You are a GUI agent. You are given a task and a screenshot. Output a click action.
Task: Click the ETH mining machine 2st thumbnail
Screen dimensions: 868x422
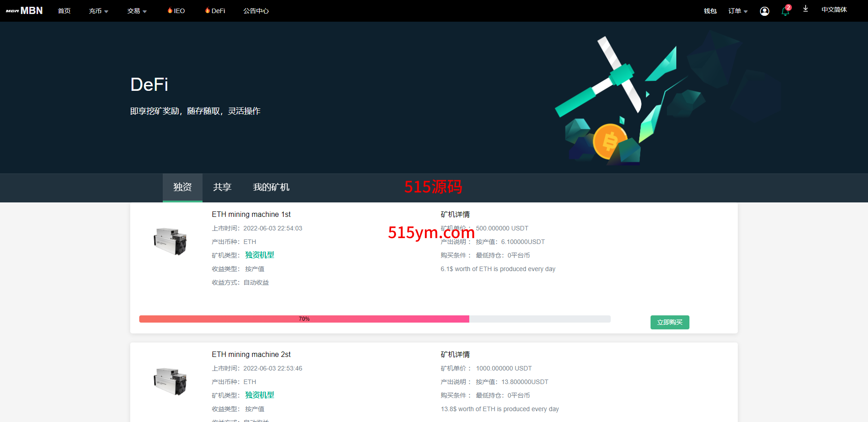coord(170,381)
